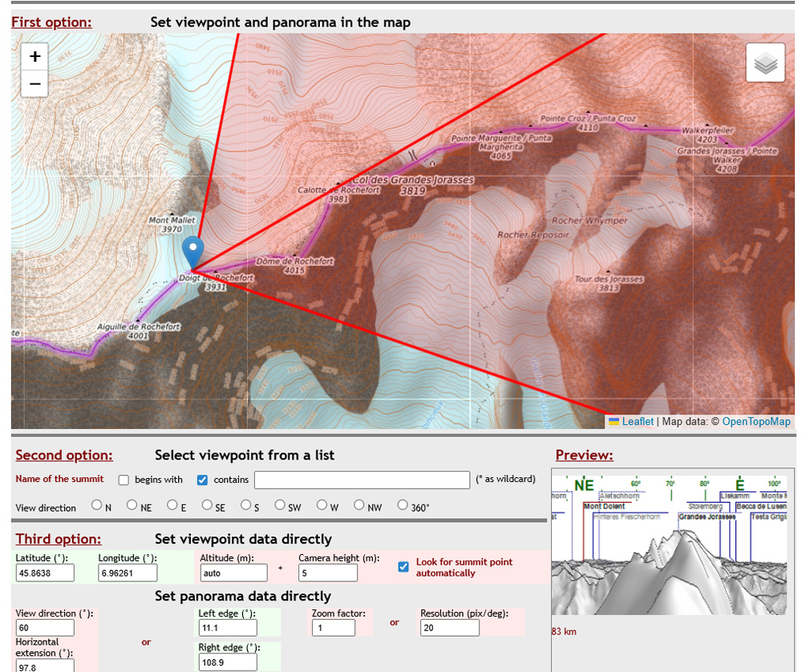Focus the Camera height input

(x=328, y=573)
